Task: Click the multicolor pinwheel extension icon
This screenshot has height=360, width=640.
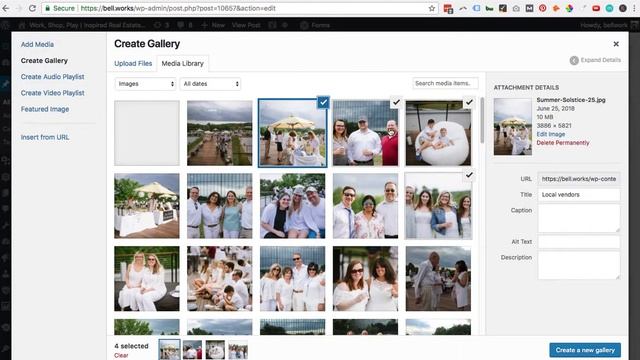Action: [x=569, y=8]
